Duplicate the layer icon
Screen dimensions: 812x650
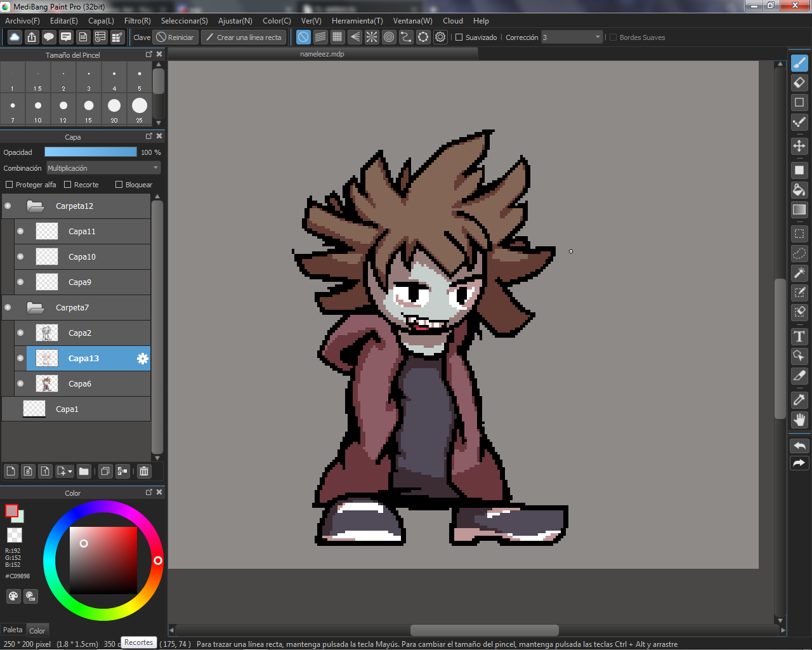point(105,471)
